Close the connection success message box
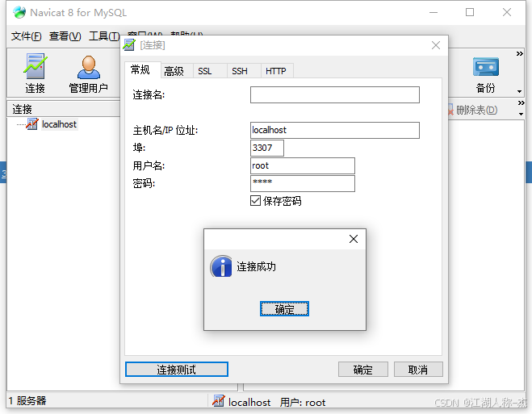532x414 pixels. [x=354, y=239]
